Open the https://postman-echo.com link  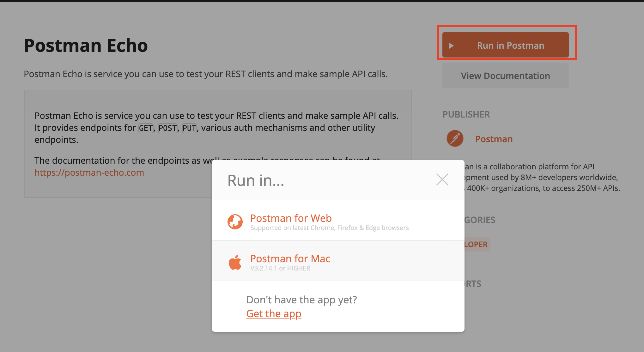tap(89, 173)
